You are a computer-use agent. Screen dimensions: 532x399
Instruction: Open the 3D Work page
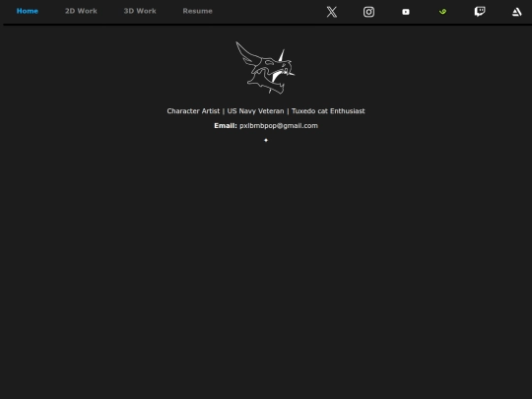click(x=140, y=11)
